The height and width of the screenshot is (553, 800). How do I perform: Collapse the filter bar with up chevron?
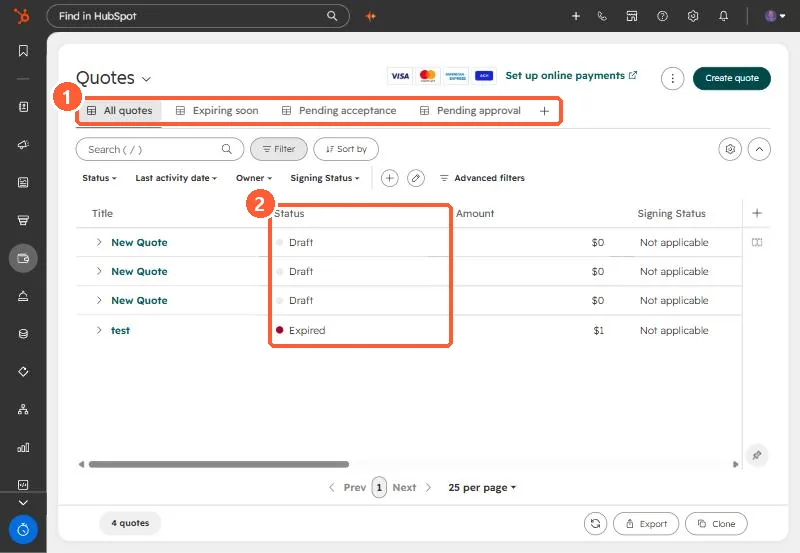759,149
